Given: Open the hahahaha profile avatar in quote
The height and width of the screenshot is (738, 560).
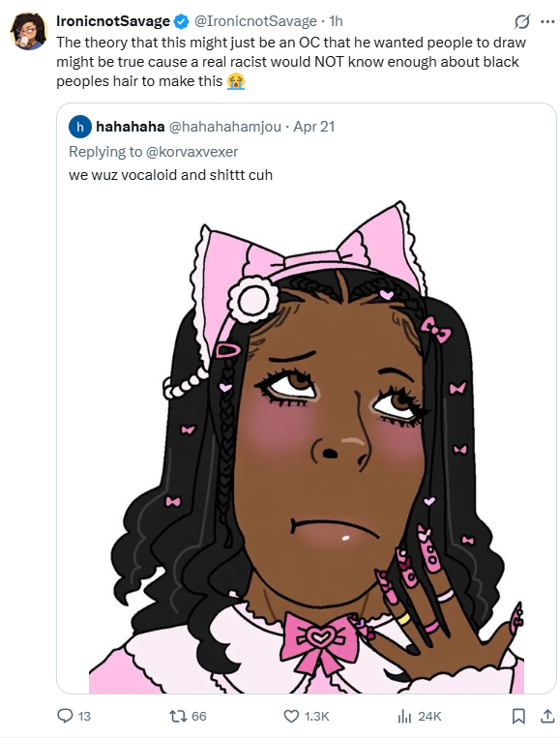Looking at the screenshot, I should 80,127.
